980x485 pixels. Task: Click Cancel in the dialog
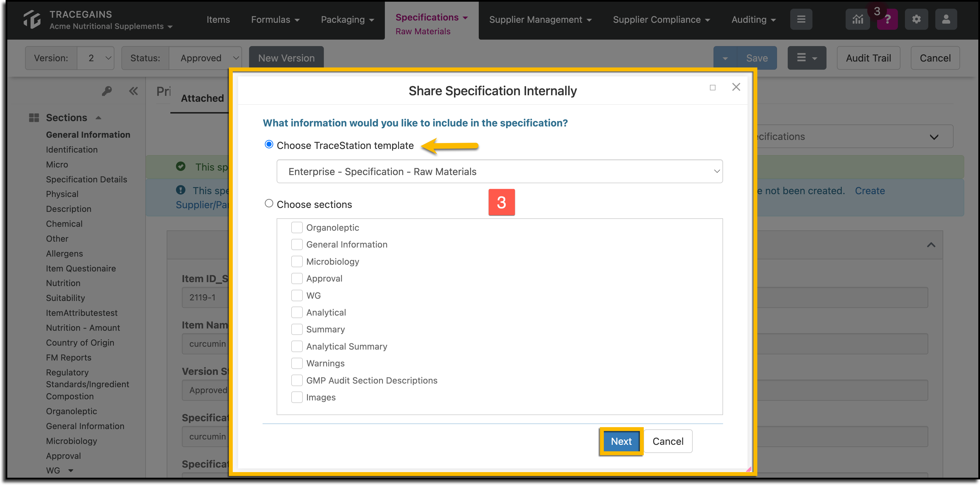coord(668,441)
